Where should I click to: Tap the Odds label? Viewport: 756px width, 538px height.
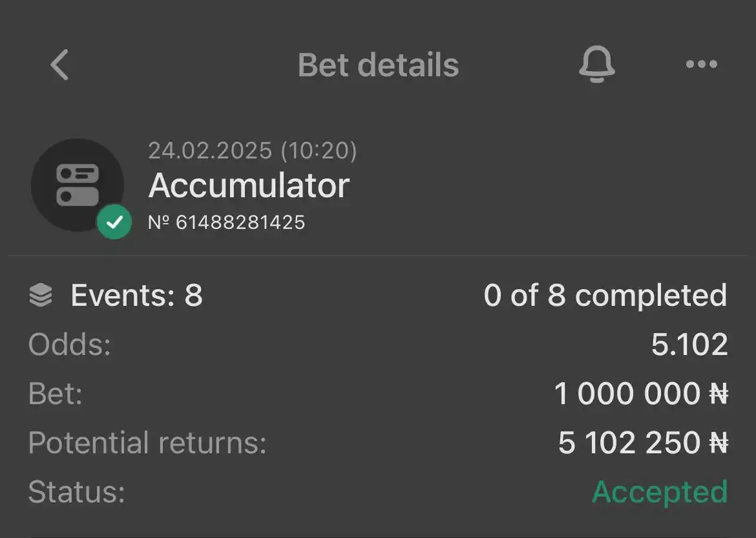[x=69, y=345]
